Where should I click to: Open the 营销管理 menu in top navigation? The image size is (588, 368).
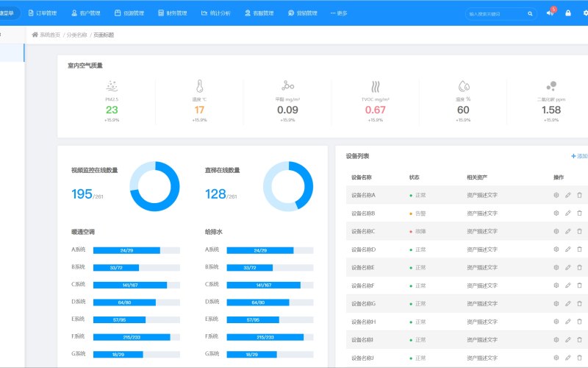[x=303, y=13]
